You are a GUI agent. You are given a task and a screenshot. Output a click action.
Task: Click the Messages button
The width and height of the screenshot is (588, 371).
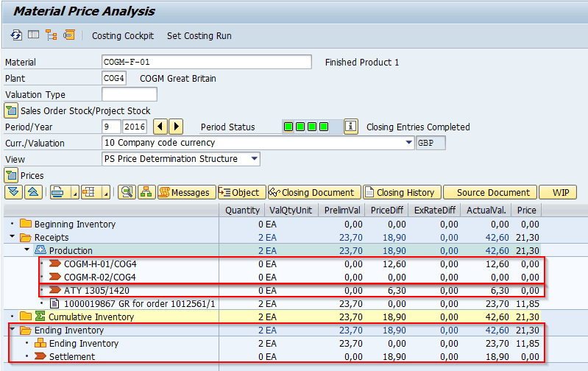coord(186,192)
